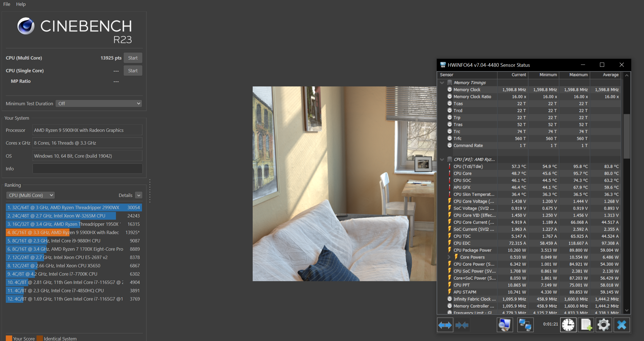
Task: Open the File menu
Action: pyautogui.click(x=7, y=4)
